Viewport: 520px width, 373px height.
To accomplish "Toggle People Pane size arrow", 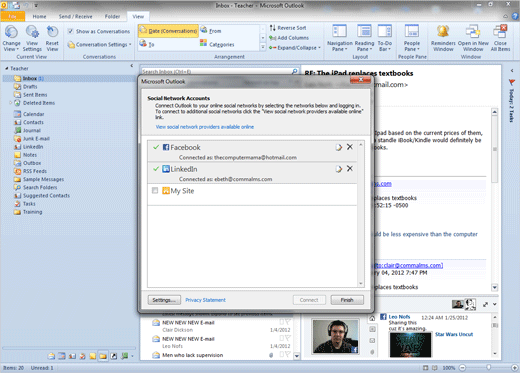I will click(x=495, y=304).
